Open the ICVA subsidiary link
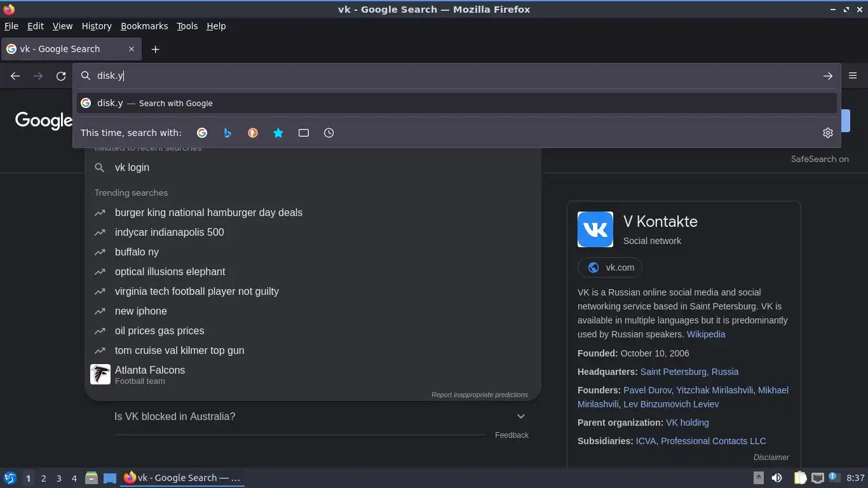This screenshot has height=488, width=868. 646,441
